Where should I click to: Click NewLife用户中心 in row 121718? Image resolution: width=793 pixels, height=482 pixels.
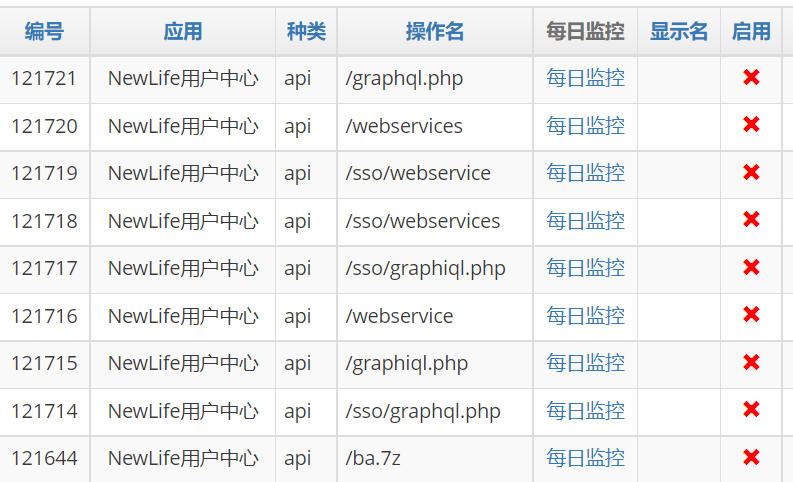pyautogui.click(x=183, y=221)
